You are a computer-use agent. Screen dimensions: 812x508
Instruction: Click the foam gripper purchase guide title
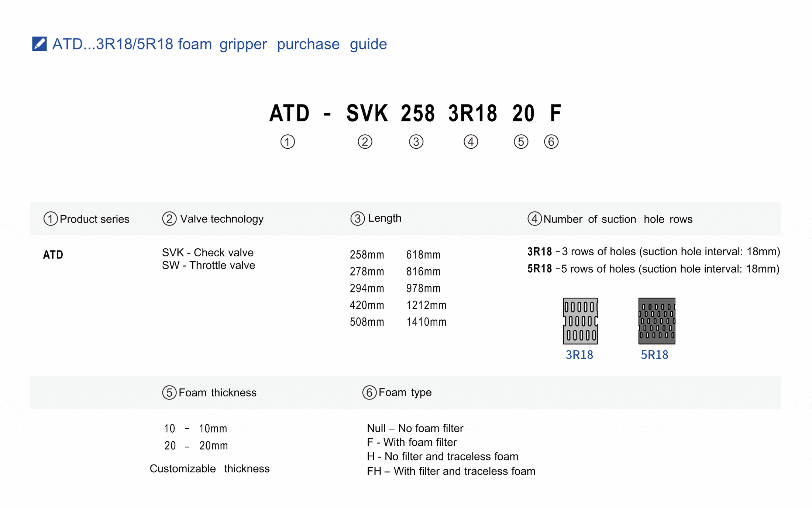(x=219, y=44)
